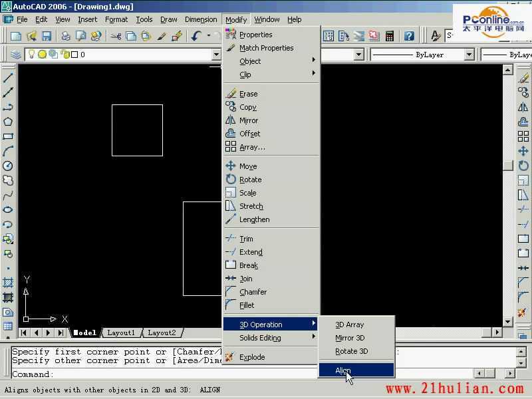The image size is (532, 399).
Task: Open the color control dropdown arrow
Action: click(358, 55)
